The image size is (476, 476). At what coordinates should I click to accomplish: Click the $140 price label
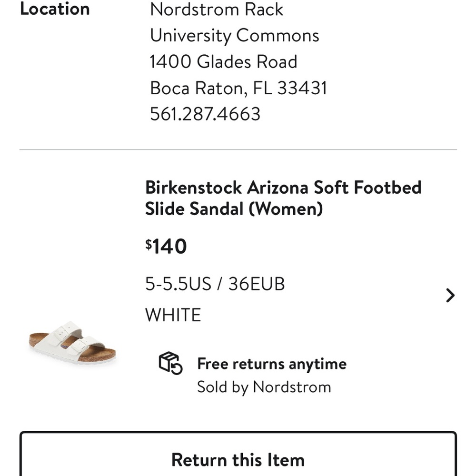[166, 246]
